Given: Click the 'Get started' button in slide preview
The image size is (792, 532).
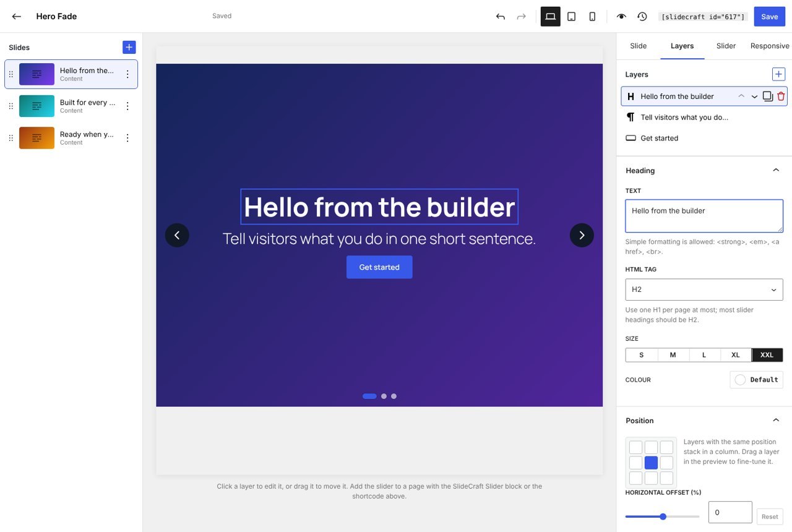Looking at the screenshot, I should coord(379,267).
